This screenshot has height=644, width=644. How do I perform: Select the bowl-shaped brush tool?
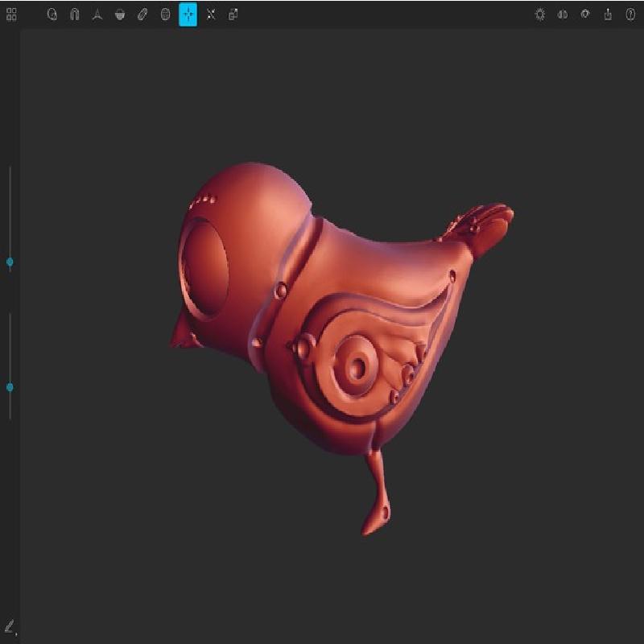coord(120,14)
